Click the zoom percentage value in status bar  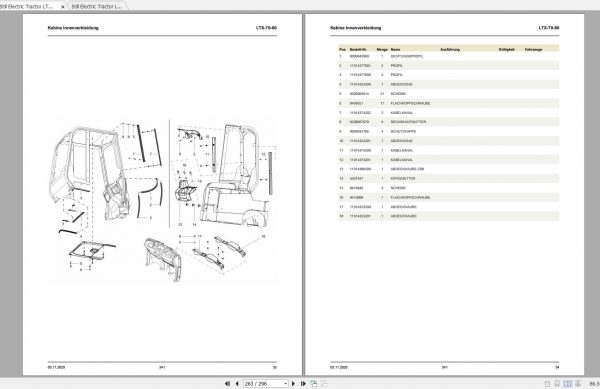coord(594,384)
